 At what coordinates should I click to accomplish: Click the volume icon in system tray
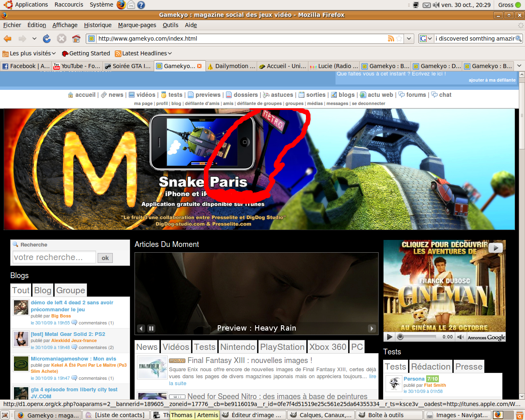(436, 5)
